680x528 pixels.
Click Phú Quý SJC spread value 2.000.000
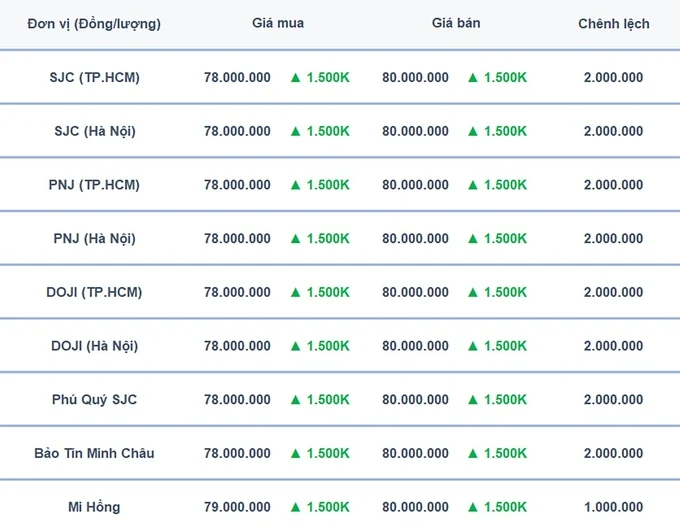613,400
